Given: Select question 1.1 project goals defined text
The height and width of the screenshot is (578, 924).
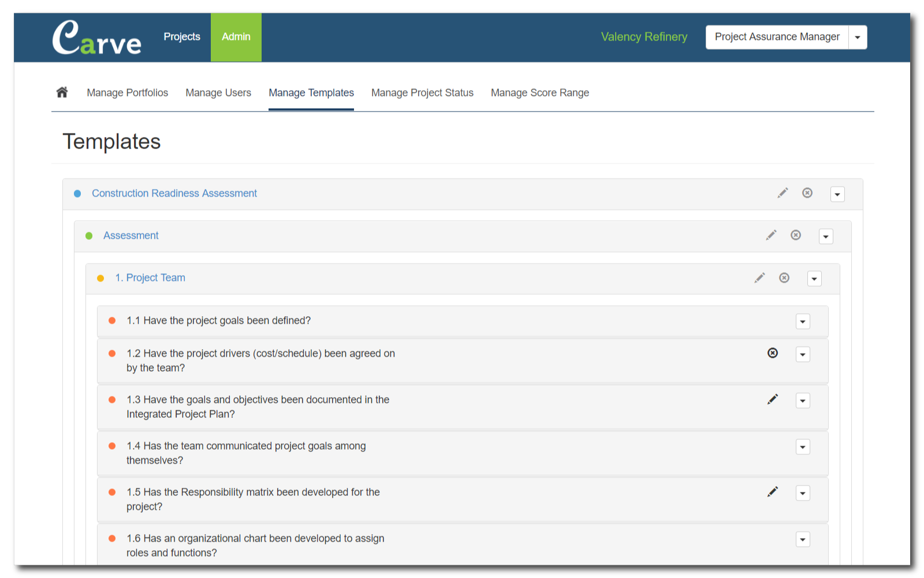Looking at the screenshot, I should point(219,320).
